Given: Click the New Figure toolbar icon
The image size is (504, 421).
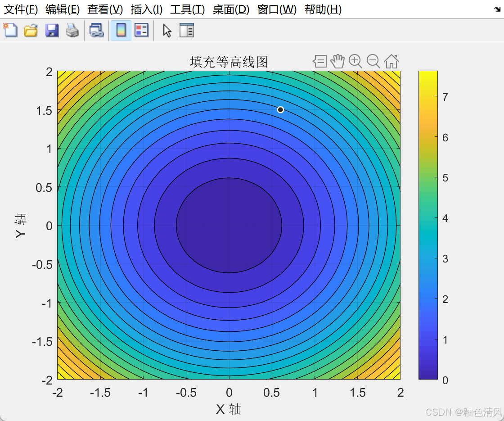Looking at the screenshot, I should (x=10, y=30).
